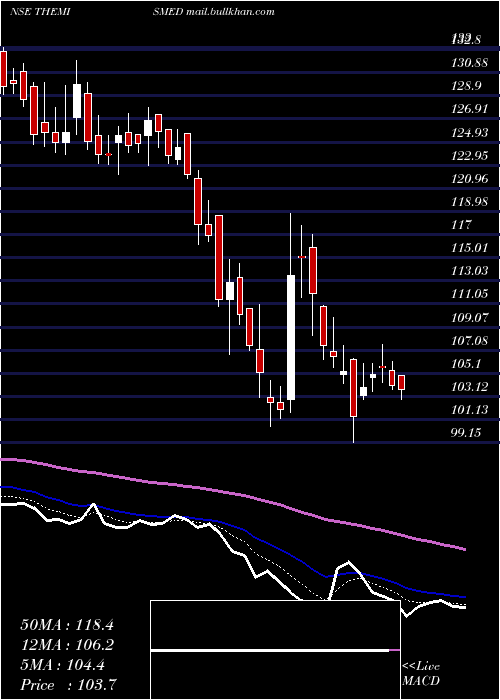Viewport: 500px width, 700px height.
Task: Click the <<Live MACD label
Action: click(x=421, y=673)
